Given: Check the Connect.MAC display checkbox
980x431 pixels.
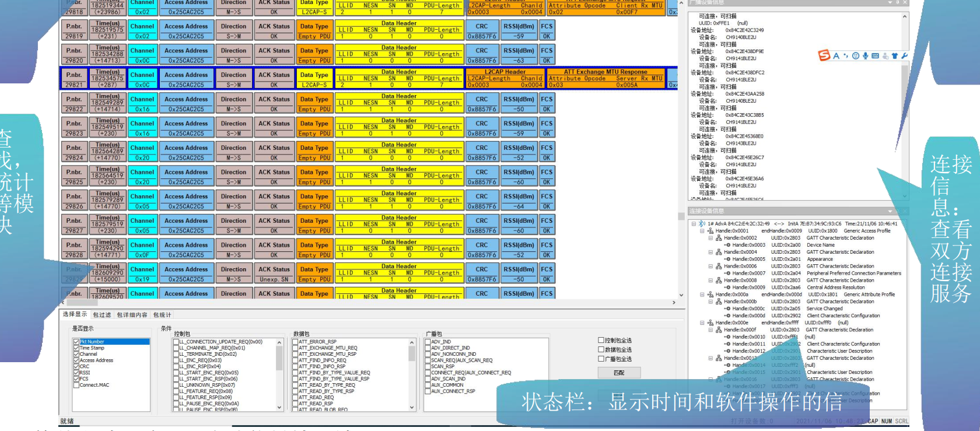Looking at the screenshot, I should click(76, 385).
